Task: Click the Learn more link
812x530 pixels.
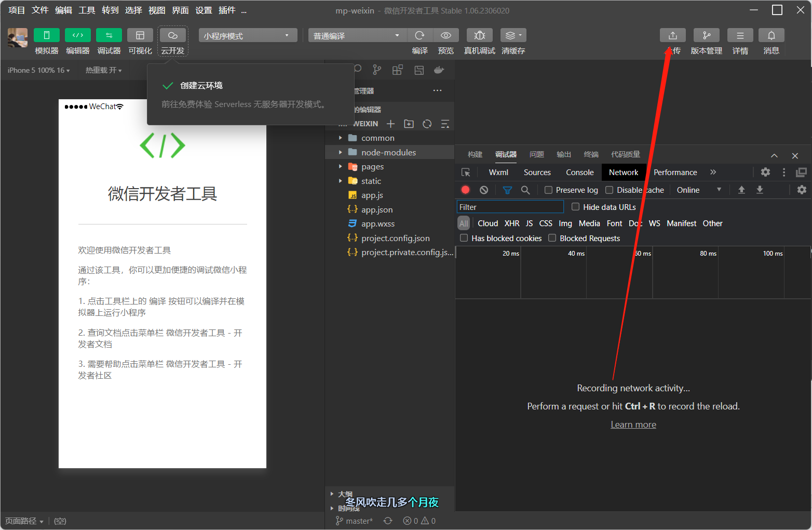Action: tap(633, 425)
